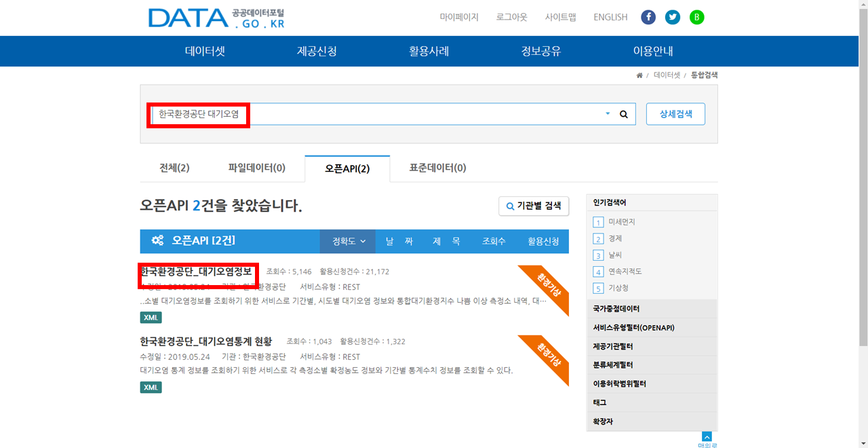868x448 pixels.
Task: Sort results by 날짜
Action: (x=399, y=241)
